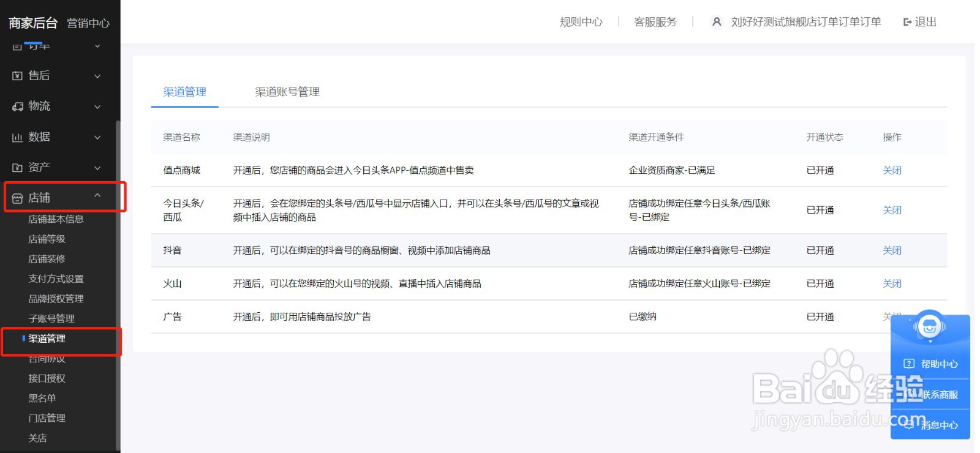Click the 帮助中心 question icon
This screenshot has height=453, width=980.
tap(909, 364)
